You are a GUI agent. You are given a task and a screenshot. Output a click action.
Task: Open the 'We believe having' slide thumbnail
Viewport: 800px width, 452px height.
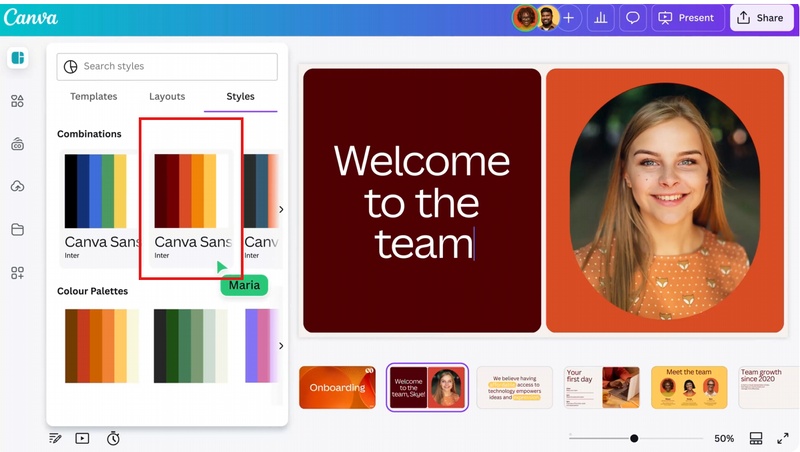514,387
